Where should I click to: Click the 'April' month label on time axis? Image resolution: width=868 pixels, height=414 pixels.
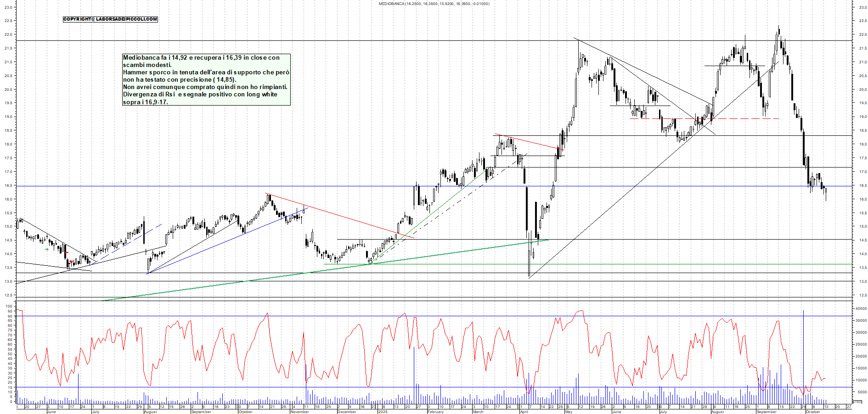pos(524,412)
